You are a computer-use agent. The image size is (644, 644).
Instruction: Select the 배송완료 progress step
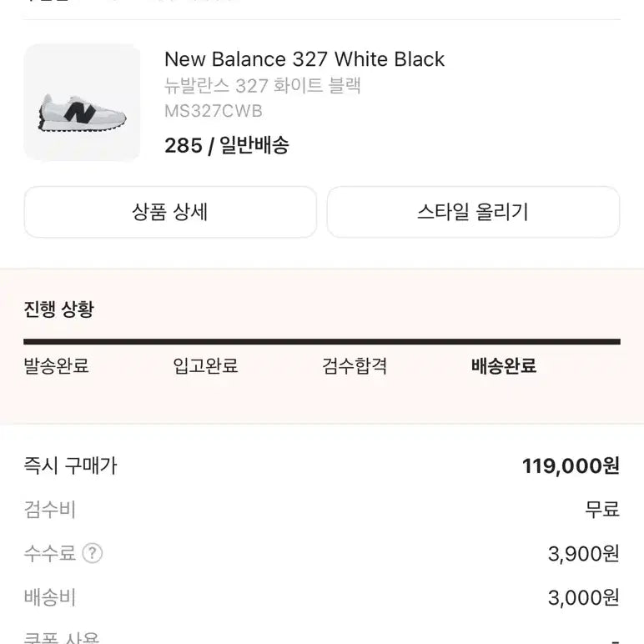click(x=504, y=365)
